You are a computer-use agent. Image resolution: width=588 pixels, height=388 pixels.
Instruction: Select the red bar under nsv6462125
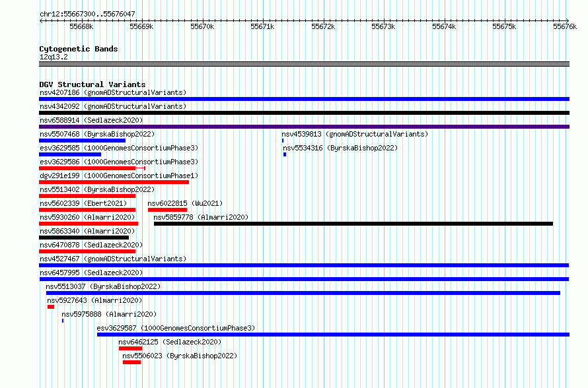tap(131, 348)
